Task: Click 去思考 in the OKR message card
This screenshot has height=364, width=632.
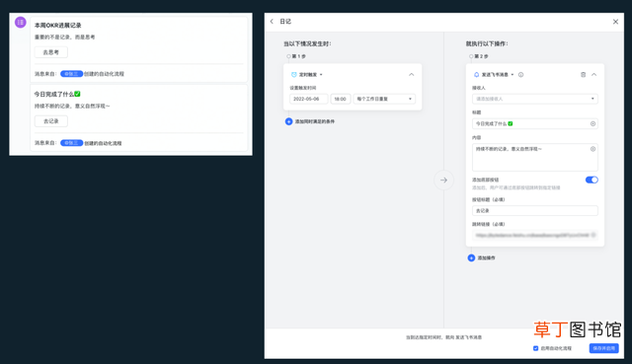Action: [x=51, y=52]
